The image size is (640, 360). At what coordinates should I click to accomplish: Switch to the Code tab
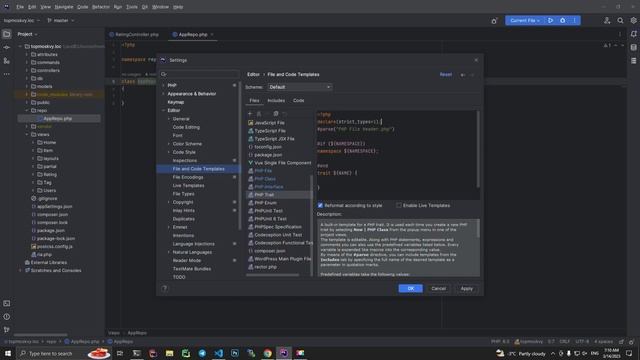[298, 100]
